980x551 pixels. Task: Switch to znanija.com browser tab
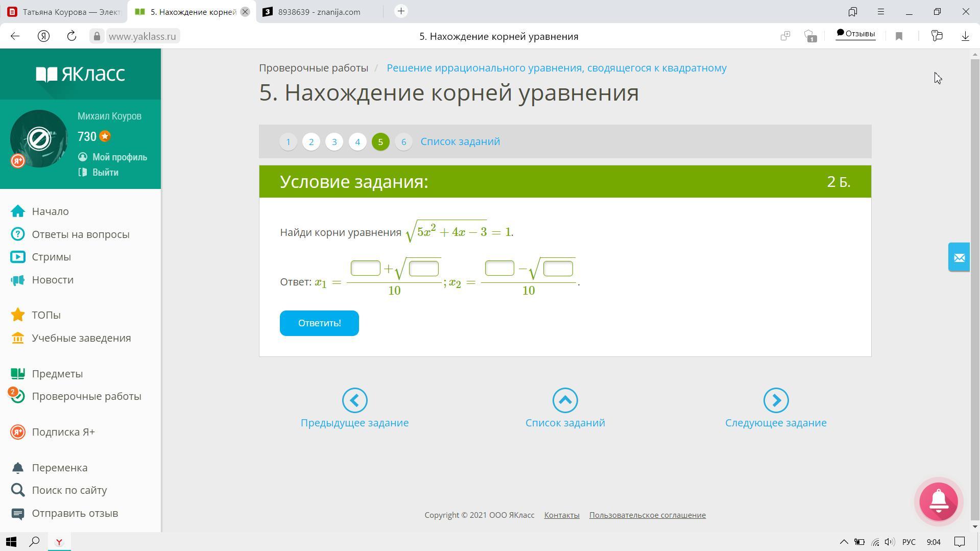point(319,12)
